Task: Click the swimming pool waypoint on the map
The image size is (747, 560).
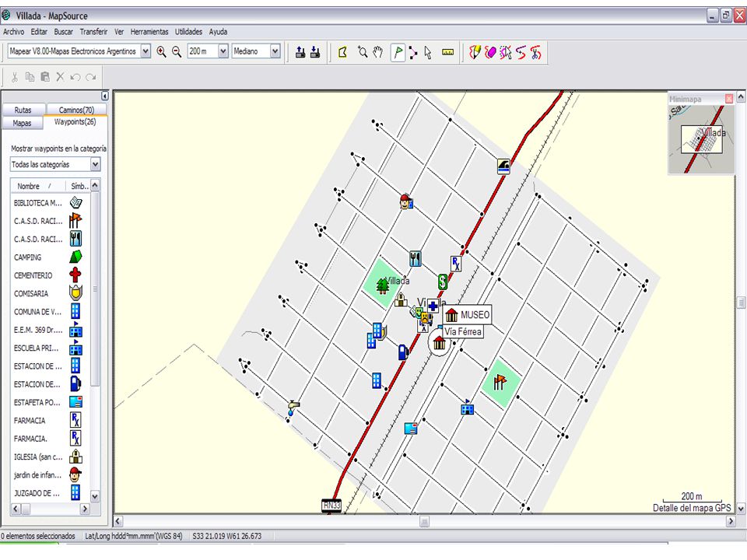Action: click(x=503, y=166)
